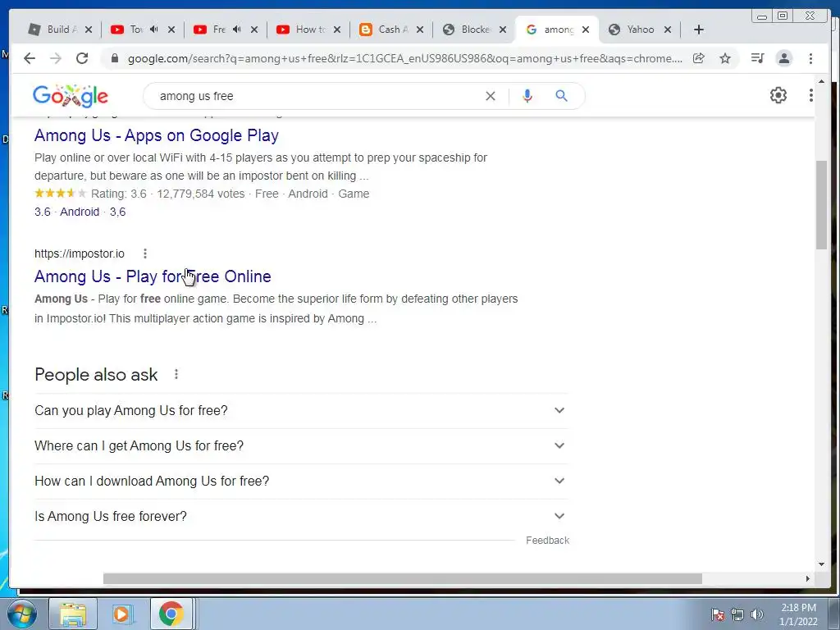840x630 pixels.
Task: Click the vertical scrollbar thumb
Action: pos(821,204)
